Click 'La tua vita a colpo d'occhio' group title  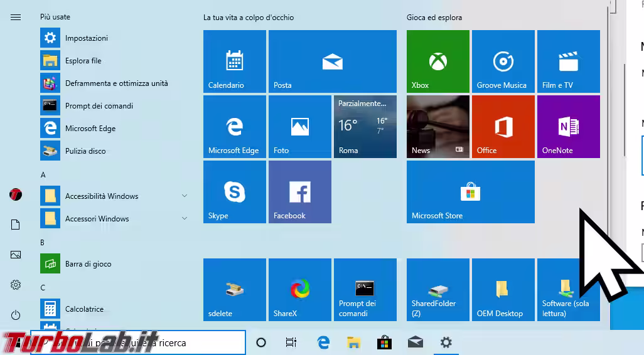pyautogui.click(x=249, y=18)
